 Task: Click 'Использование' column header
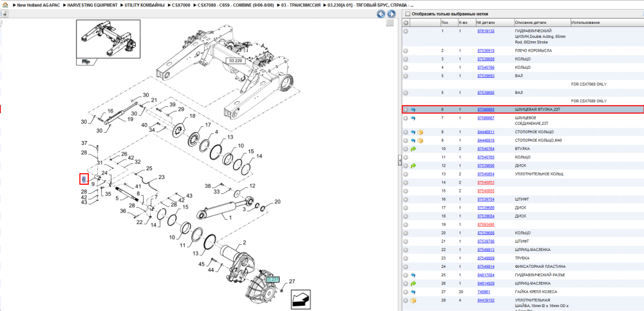coord(585,22)
